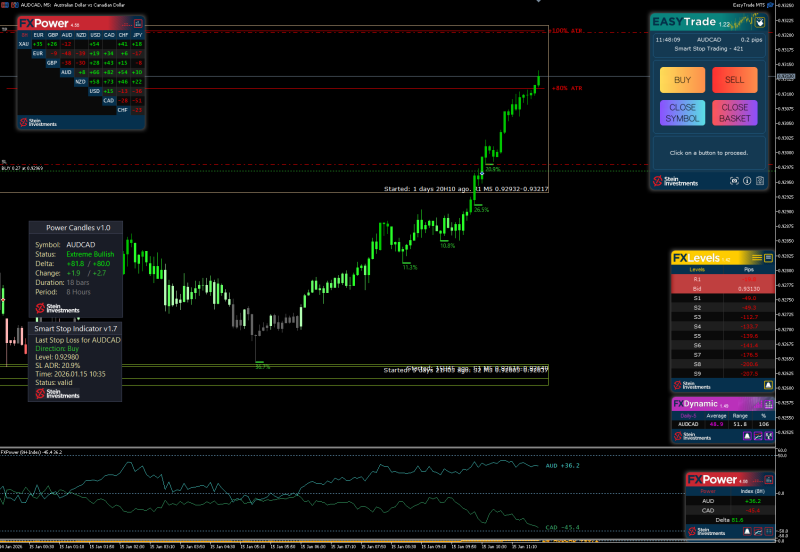This screenshot has height=552, width=800.
Task: Click the grid icon in bottom-right FXPower footer
Action: (x=769, y=531)
